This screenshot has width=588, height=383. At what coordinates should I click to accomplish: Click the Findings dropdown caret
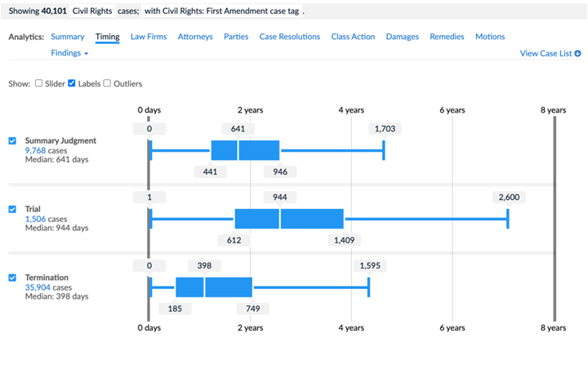tap(87, 54)
